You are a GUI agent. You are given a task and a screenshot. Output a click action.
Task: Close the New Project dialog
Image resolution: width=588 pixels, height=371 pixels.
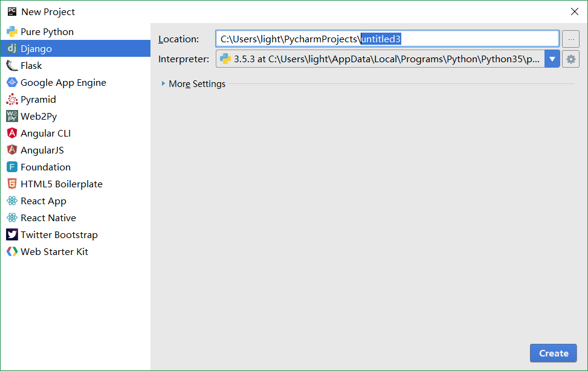(574, 11)
